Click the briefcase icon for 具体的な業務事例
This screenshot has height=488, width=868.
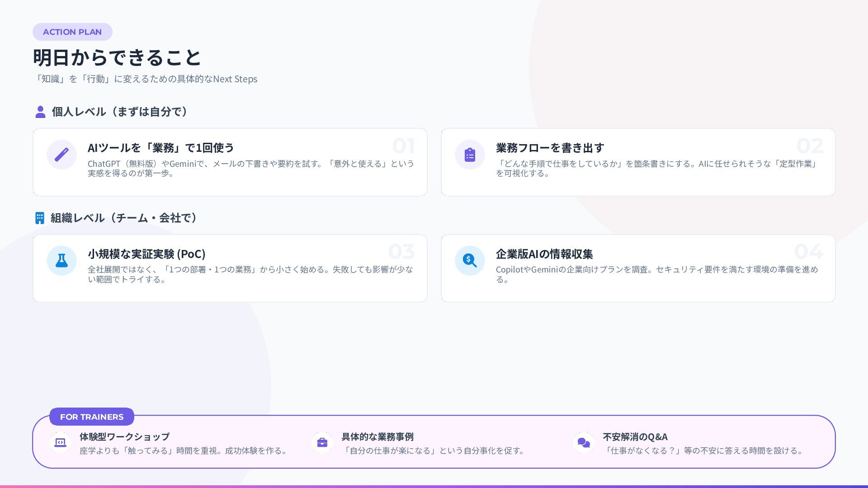click(x=322, y=442)
